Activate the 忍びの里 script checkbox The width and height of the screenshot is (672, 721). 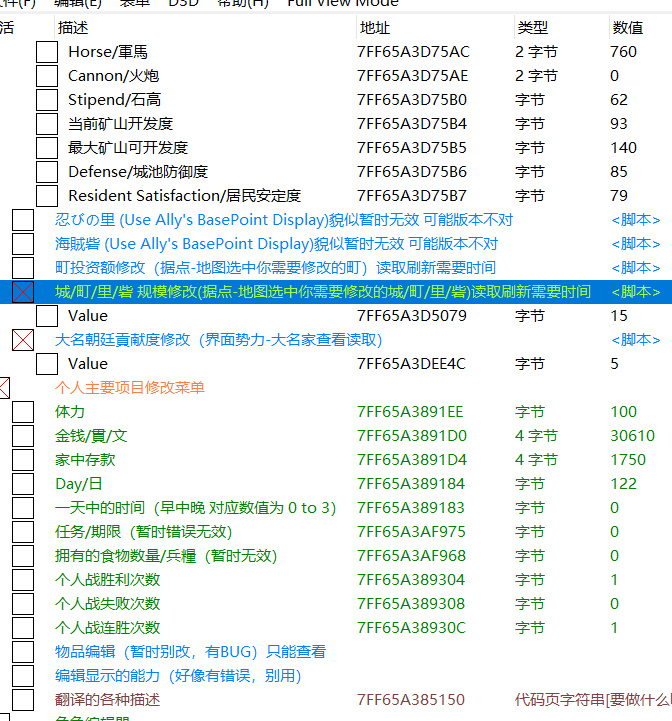(23, 220)
